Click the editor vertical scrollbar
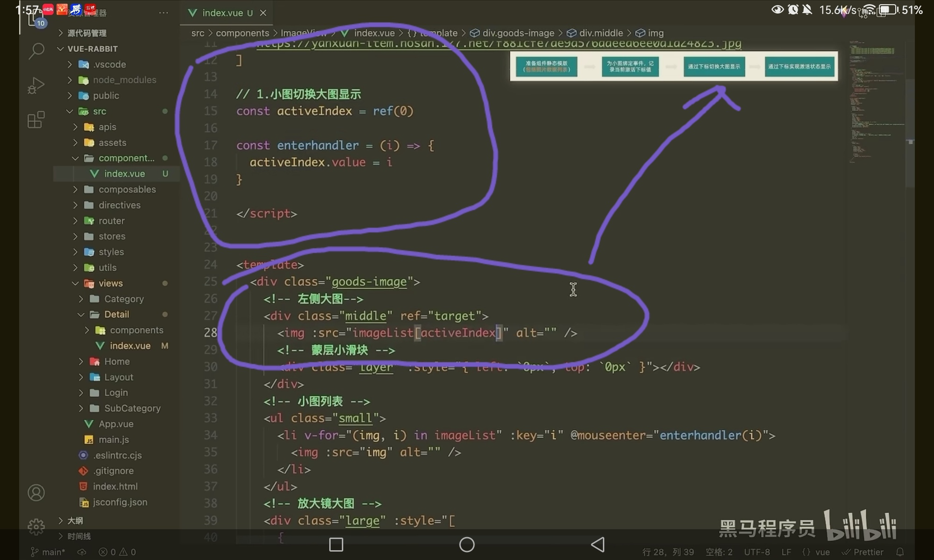 (910, 133)
